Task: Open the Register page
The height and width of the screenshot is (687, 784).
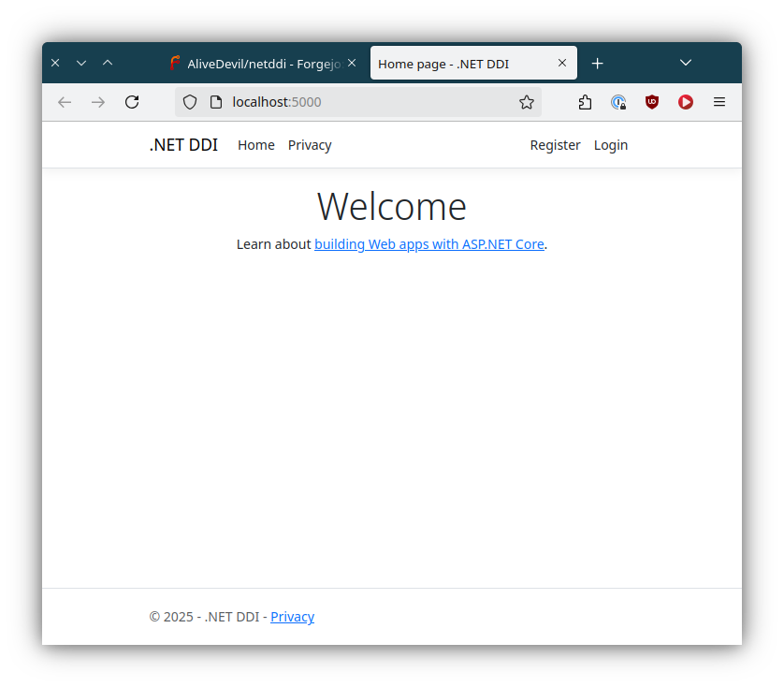Action: (555, 145)
